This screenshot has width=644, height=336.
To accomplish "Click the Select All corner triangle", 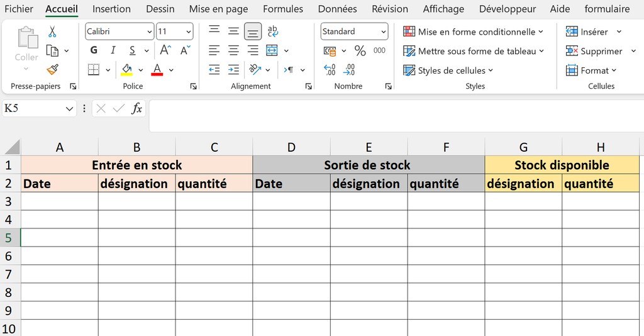I will [x=11, y=147].
